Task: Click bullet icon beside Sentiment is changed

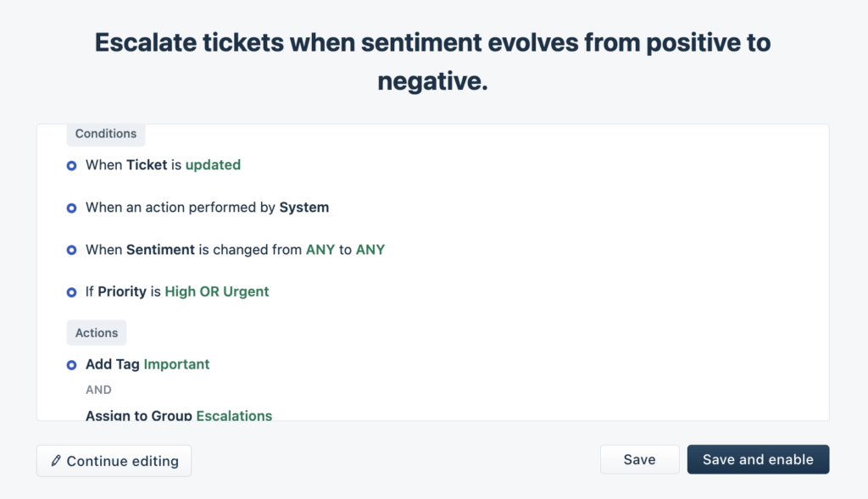Action: (71, 250)
